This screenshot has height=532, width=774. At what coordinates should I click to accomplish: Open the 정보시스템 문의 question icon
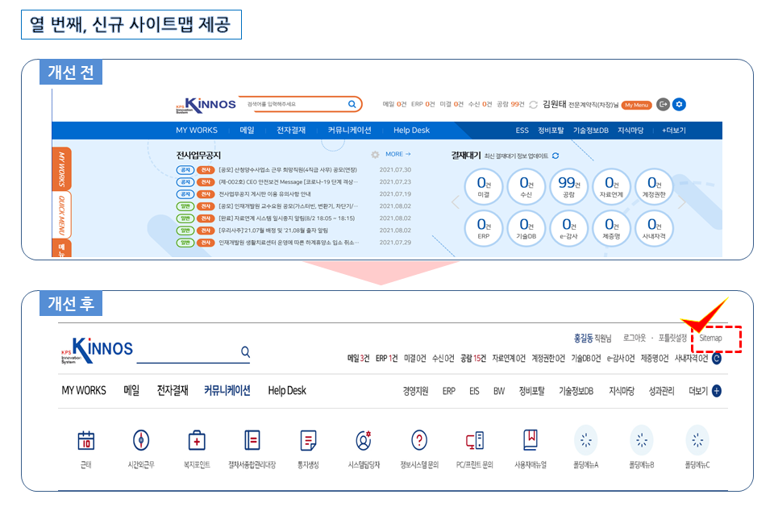click(419, 440)
